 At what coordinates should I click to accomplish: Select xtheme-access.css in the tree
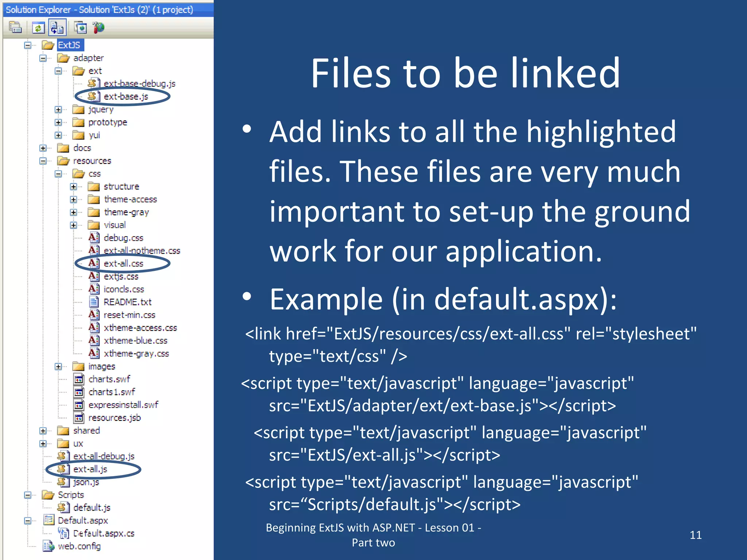click(140, 328)
